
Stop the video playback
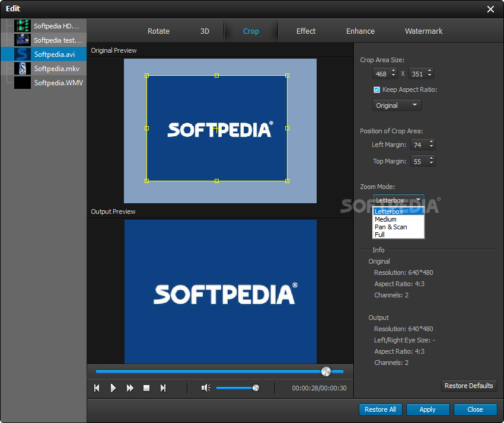[x=146, y=388]
